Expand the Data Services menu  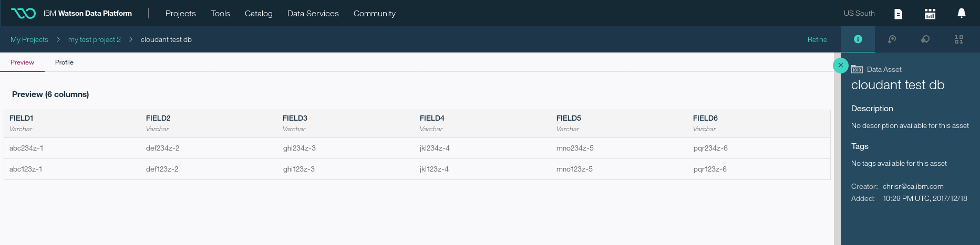pyautogui.click(x=313, y=14)
